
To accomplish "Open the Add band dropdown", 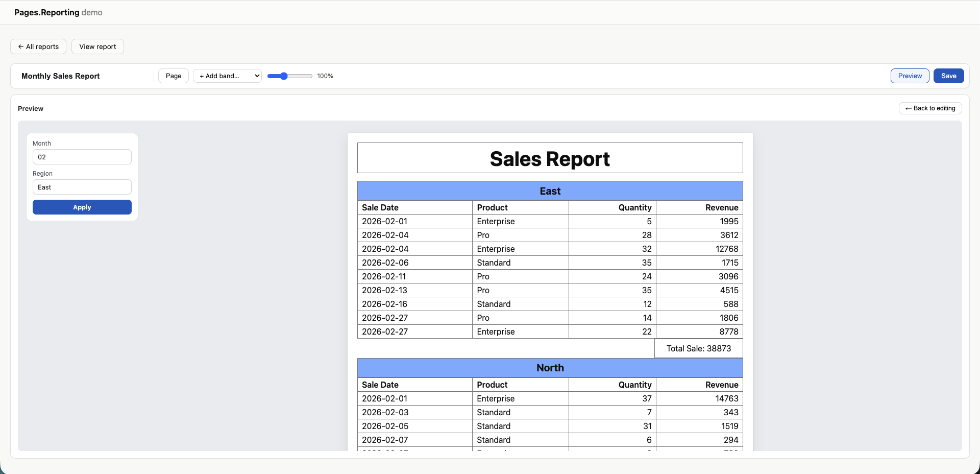I will tap(227, 76).
